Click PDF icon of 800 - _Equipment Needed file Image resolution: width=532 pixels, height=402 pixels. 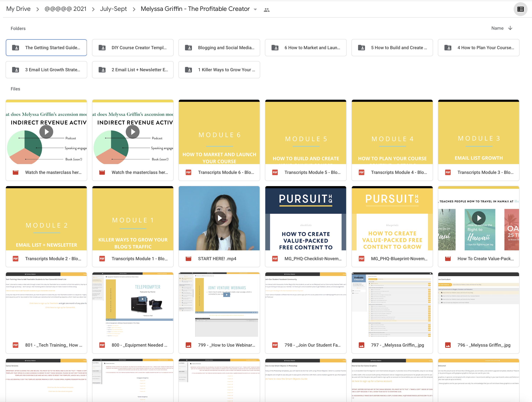(102, 345)
